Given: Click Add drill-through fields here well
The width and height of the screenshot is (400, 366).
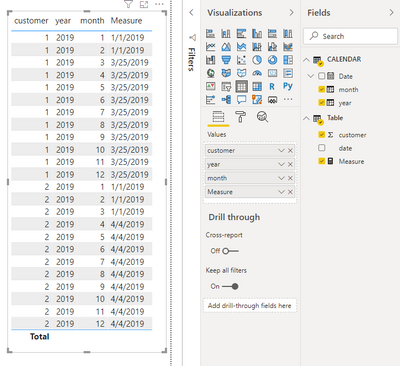Looking at the screenshot, I should (250, 306).
